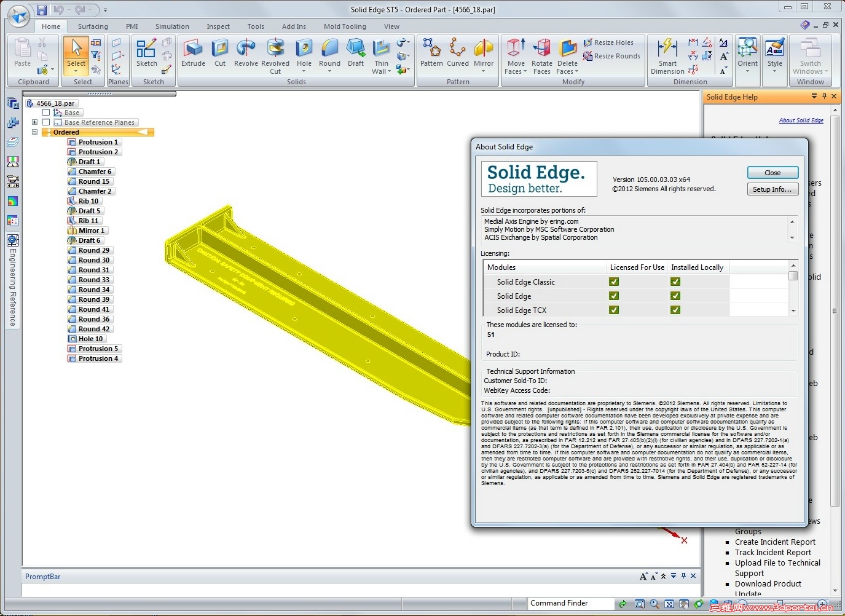Go to the Mold Tooling tab
This screenshot has height=616, width=845.
click(x=345, y=26)
